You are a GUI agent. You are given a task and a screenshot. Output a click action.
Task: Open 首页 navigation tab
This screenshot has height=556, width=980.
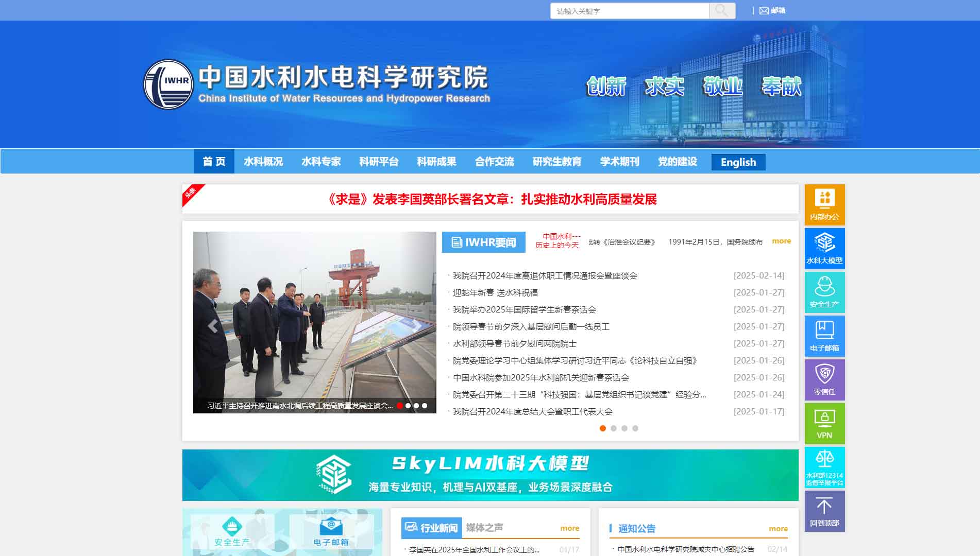[x=214, y=162]
